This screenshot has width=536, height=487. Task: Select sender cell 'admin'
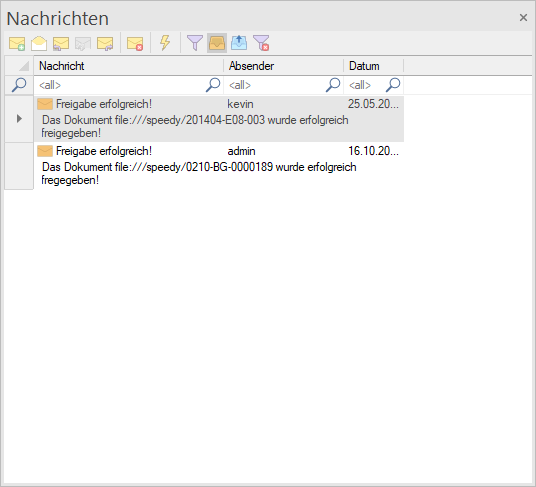[x=241, y=151]
